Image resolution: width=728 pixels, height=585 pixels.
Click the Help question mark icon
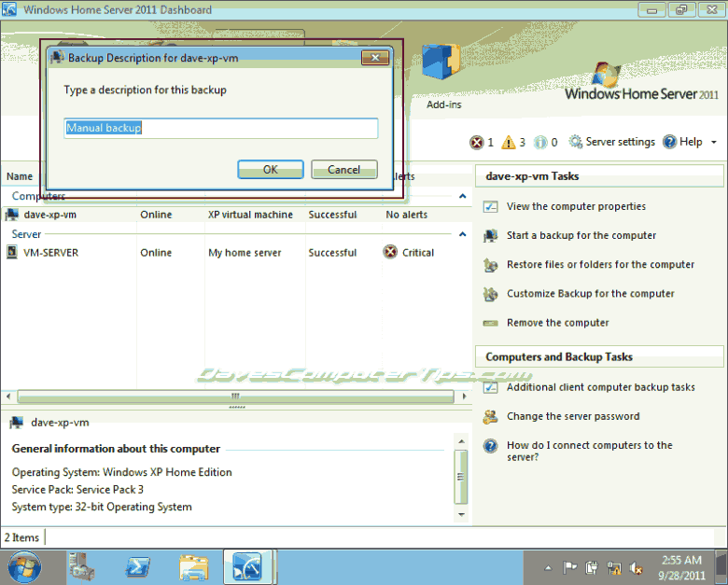(x=669, y=142)
